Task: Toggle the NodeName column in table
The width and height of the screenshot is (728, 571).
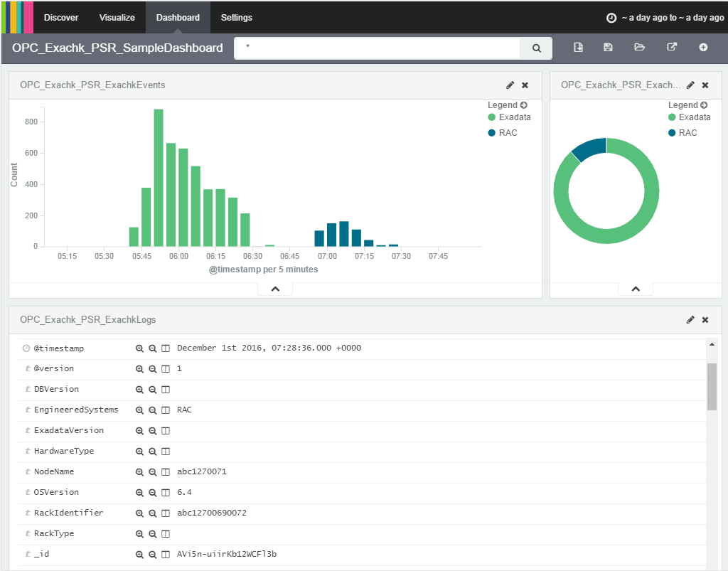Action: click(x=165, y=471)
